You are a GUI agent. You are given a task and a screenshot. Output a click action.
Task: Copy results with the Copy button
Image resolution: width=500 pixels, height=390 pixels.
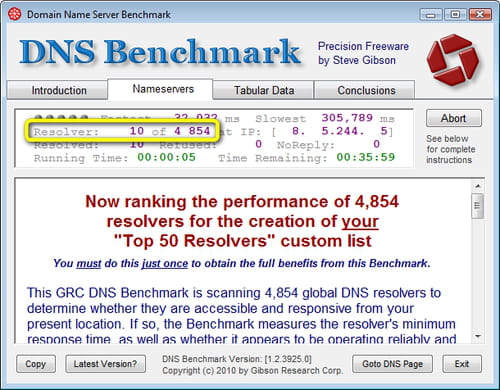[x=36, y=364]
